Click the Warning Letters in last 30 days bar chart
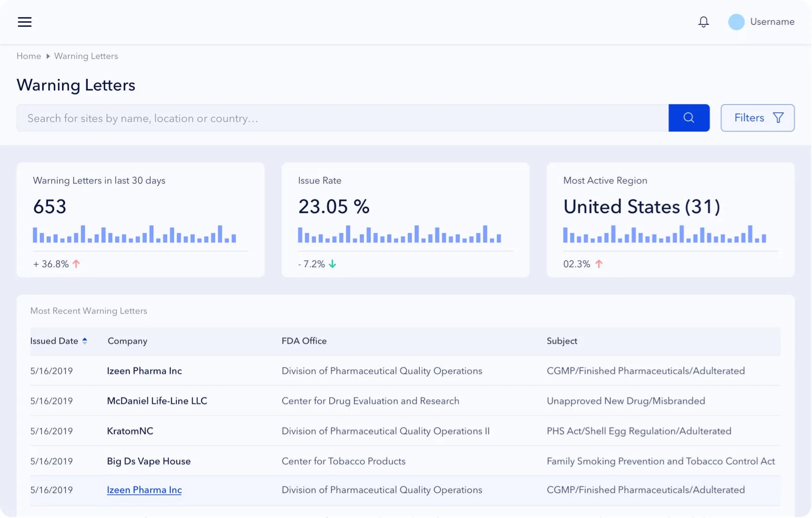This screenshot has width=812, height=518. [x=134, y=235]
